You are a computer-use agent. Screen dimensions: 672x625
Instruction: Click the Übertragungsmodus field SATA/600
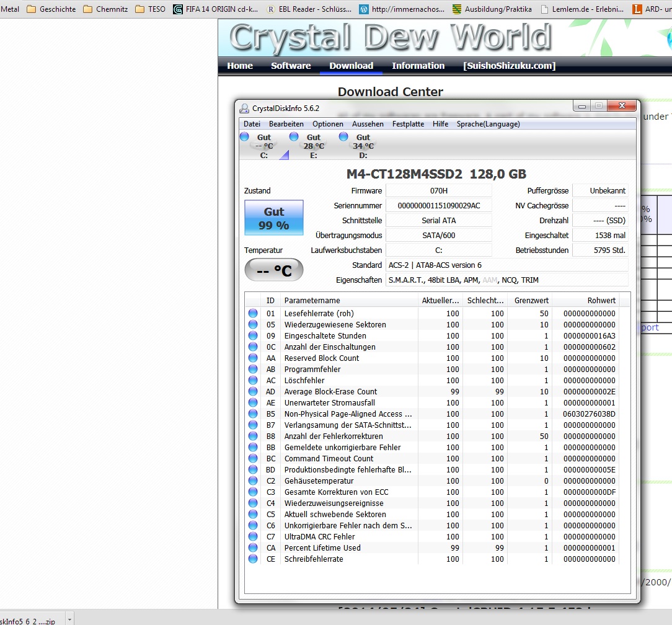(x=439, y=236)
